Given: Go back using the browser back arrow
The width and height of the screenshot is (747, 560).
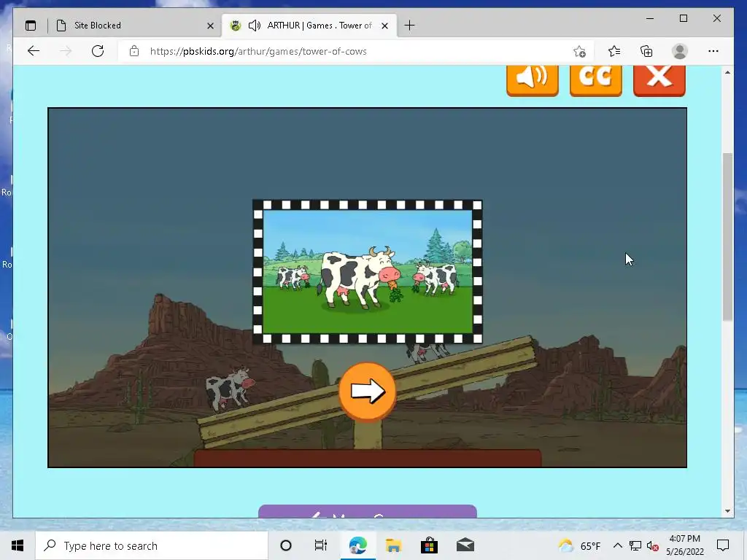Looking at the screenshot, I should 34,51.
